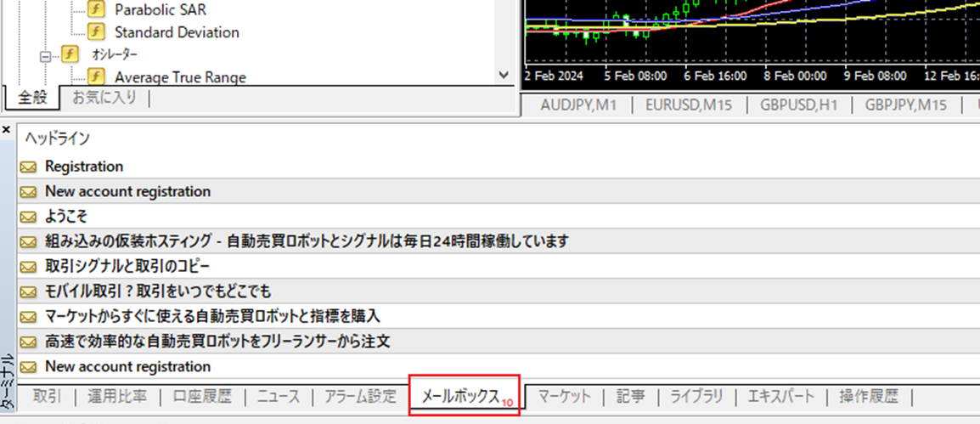Switch to the お気に入り tab
980x424 pixels.
104,98
